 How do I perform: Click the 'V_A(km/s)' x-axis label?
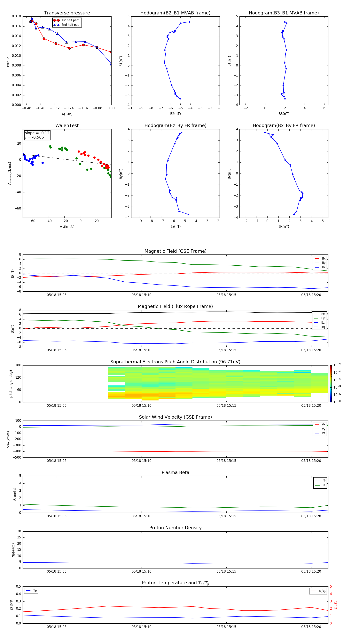[67, 227]
